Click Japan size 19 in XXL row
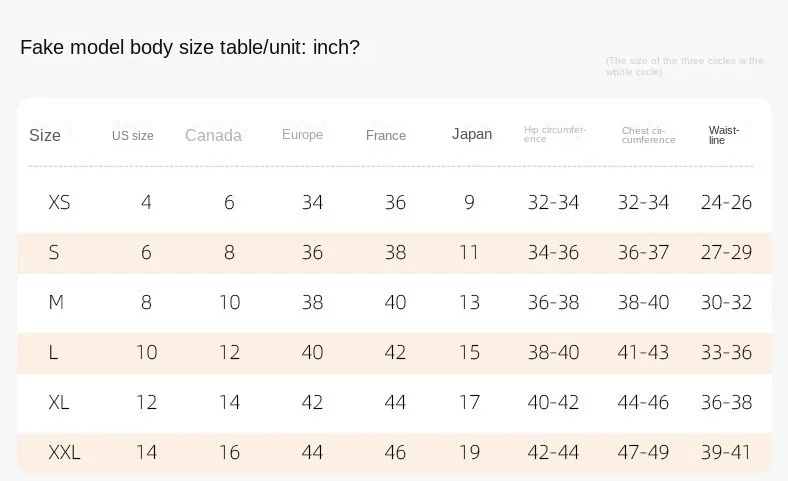Image resolution: width=788 pixels, height=481 pixels. click(469, 453)
